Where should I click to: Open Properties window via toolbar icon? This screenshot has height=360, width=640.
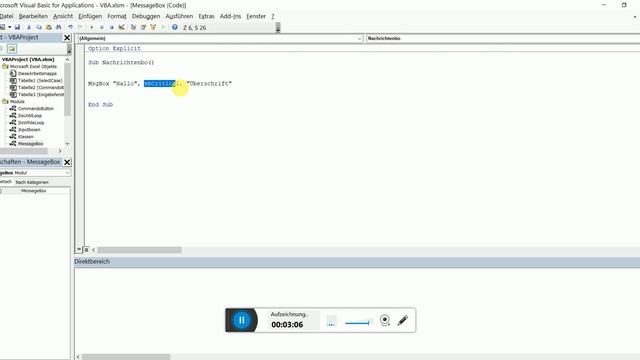(143, 27)
